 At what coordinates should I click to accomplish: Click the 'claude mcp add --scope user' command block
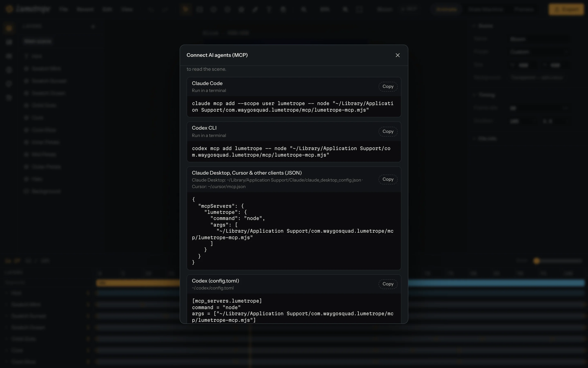[x=294, y=107]
